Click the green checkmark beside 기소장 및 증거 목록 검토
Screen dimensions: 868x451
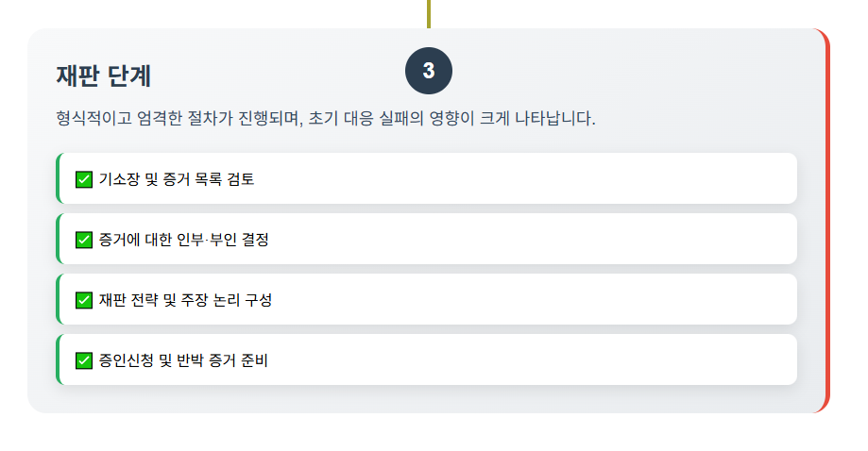[84, 179]
